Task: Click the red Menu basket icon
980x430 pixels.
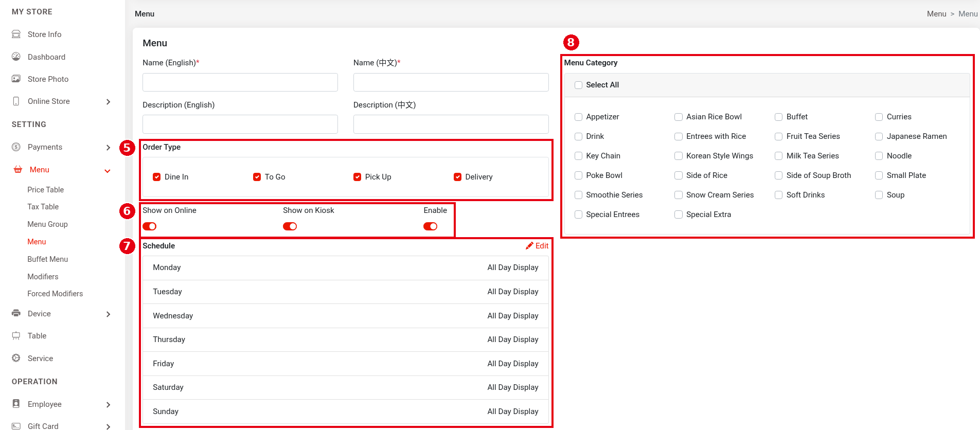Action: point(18,170)
